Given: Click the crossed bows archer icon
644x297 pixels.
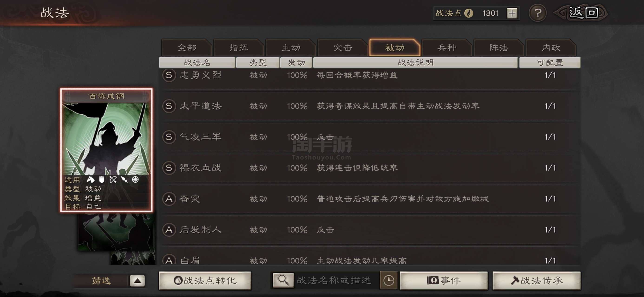Looking at the screenshot, I should pyautogui.click(x=113, y=180).
